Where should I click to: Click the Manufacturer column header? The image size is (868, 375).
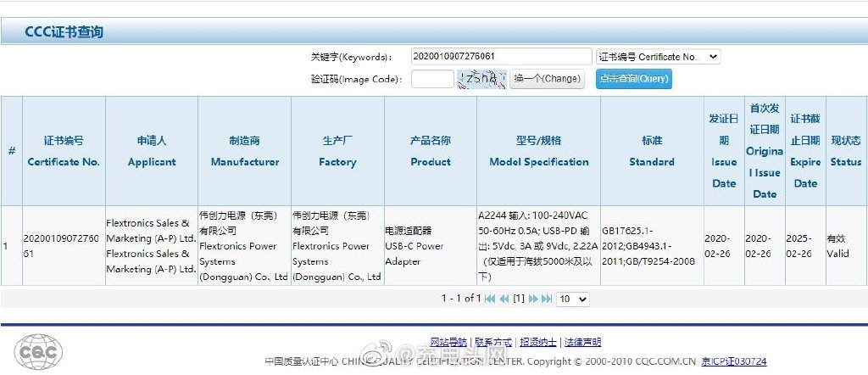(x=245, y=151)
